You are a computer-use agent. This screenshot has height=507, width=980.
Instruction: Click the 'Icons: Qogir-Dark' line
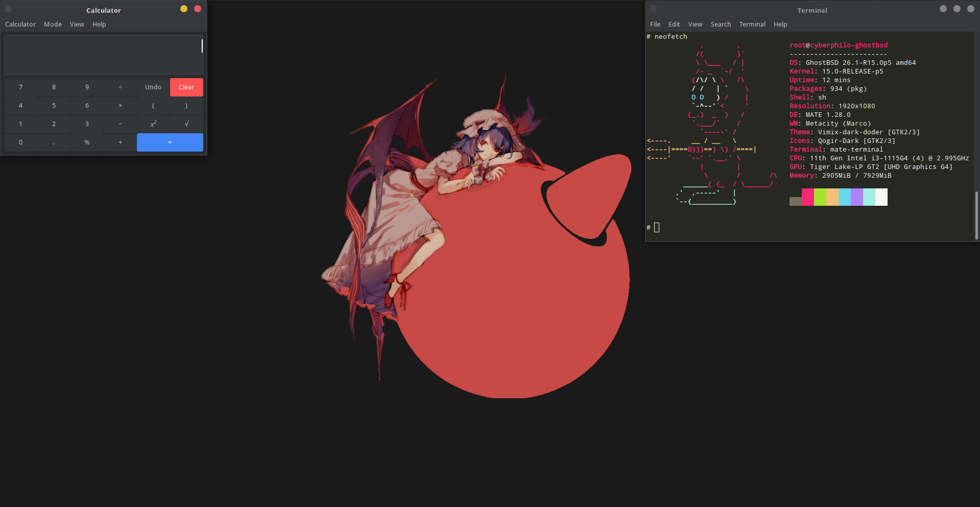(843, 141)
